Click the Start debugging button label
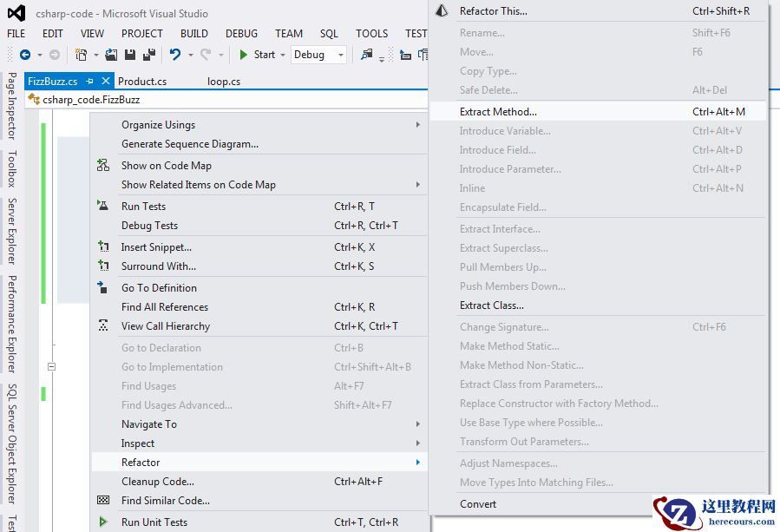 click(x=264, y=55)
